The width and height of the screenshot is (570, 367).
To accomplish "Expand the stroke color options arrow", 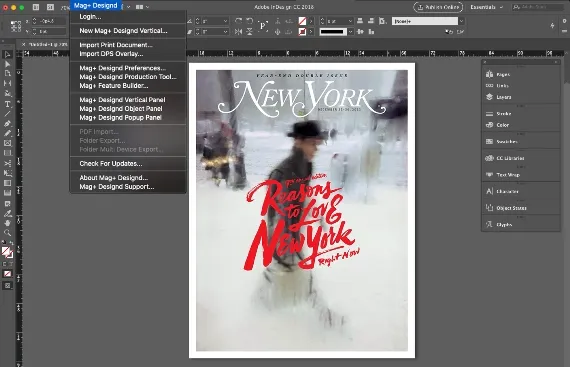I will (x=311, y=32).
